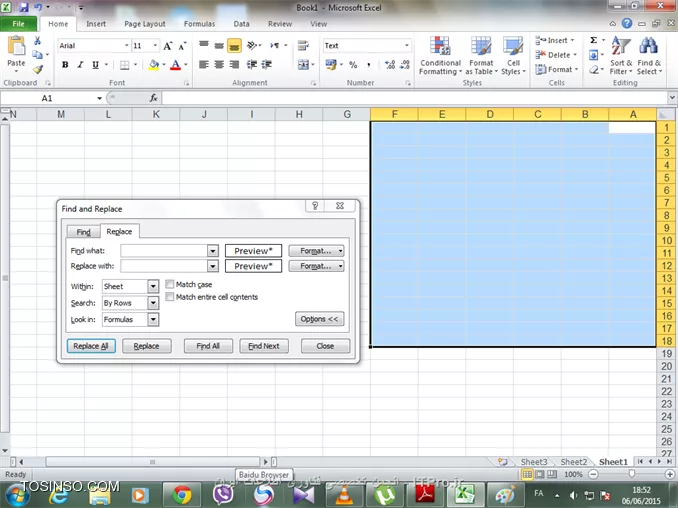Toggle Underline formatting
The height and width of the screenshot is (508, 678).
click(95, 65)
